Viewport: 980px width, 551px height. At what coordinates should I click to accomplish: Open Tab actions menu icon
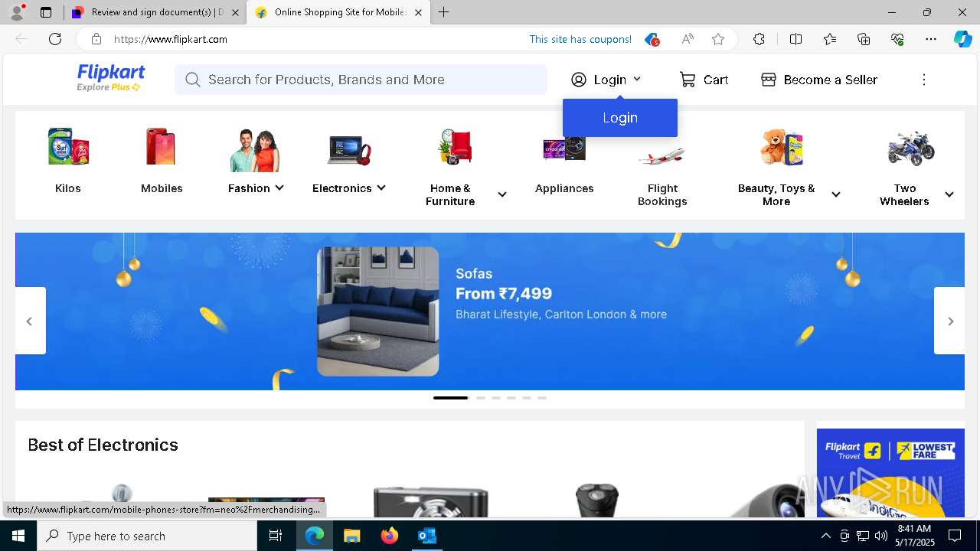(46, 12)
